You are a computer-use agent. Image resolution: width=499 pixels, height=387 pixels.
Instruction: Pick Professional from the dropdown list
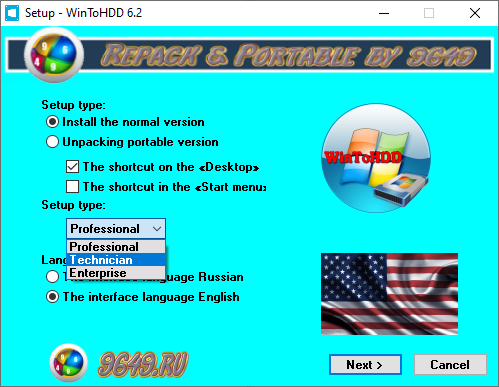[x=116, y=247]
